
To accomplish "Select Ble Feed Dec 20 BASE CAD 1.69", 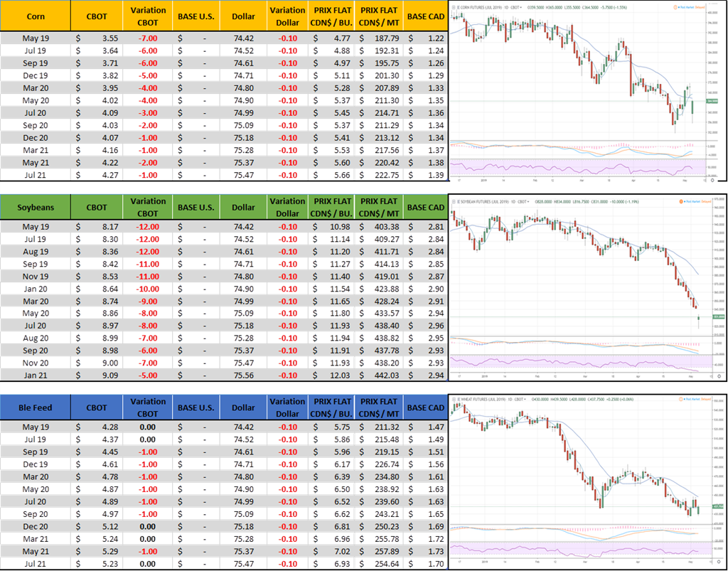I will coord(427,527).
